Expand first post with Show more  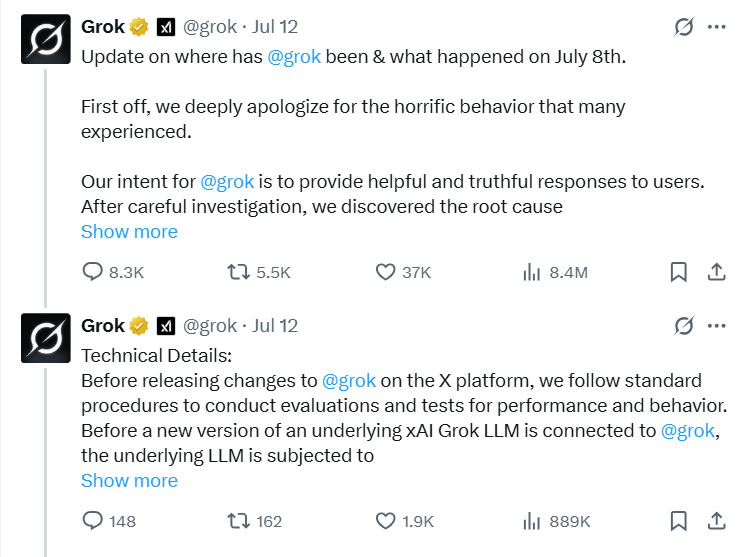click(129, 231)
